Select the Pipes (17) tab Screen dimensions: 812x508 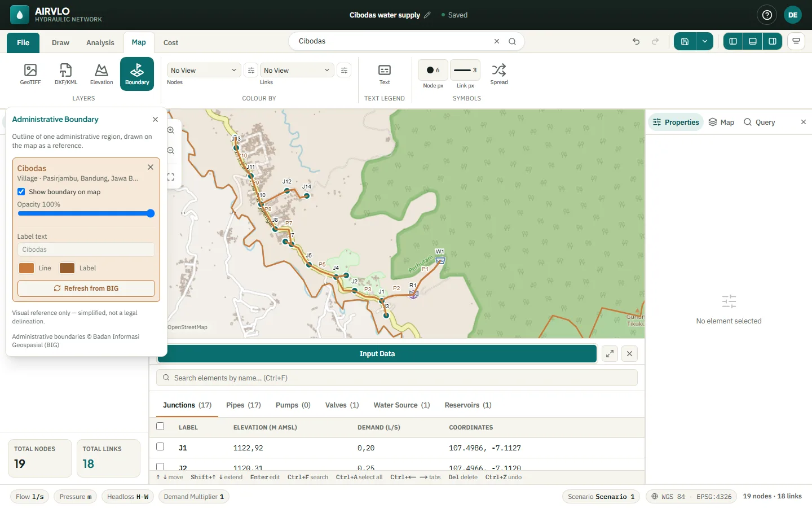(244, 405)
